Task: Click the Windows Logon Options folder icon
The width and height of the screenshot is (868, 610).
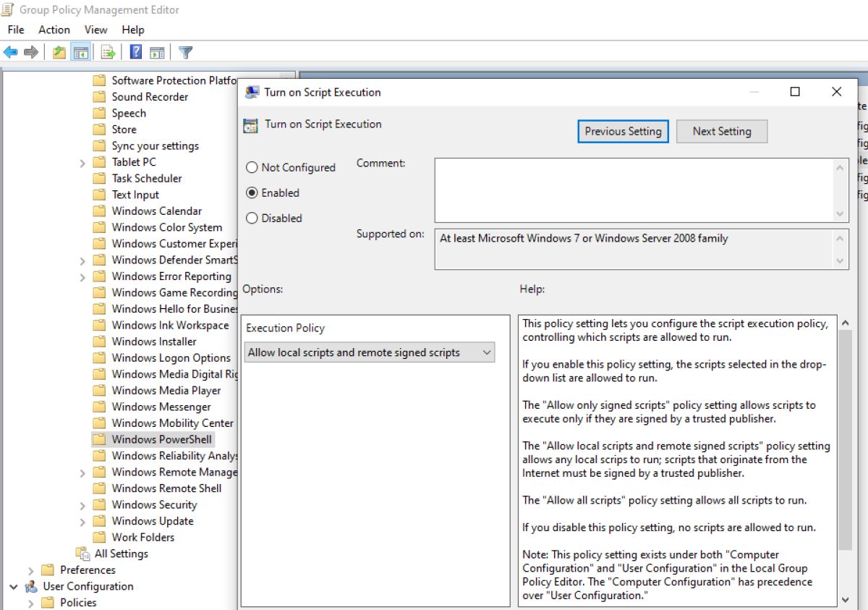Action: [99, 357]
